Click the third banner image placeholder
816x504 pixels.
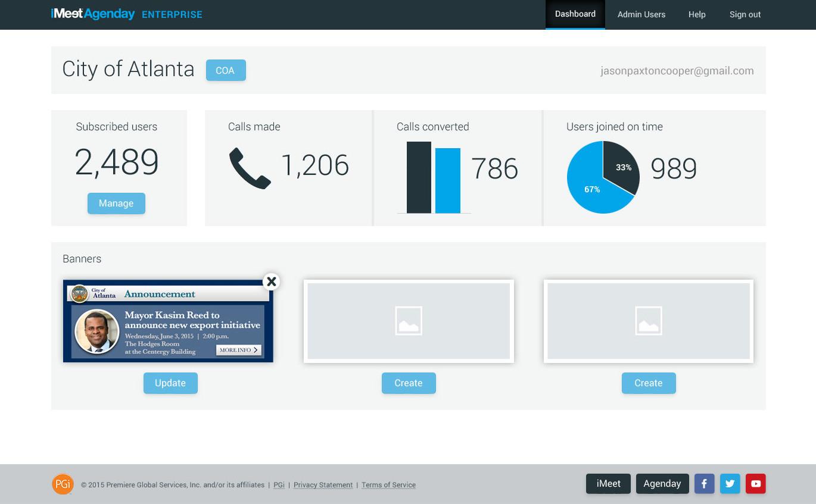(x=648, y=321)
